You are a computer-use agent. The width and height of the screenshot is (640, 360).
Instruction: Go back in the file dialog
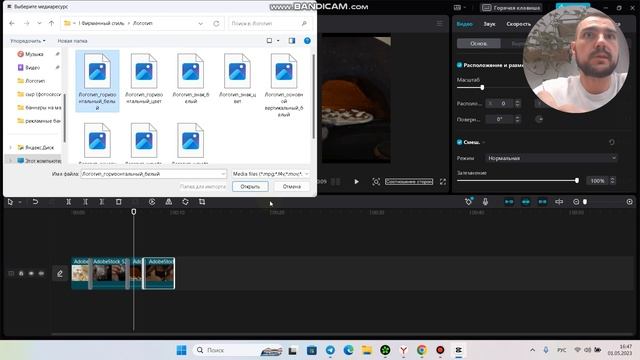click(x=12, y=24)
